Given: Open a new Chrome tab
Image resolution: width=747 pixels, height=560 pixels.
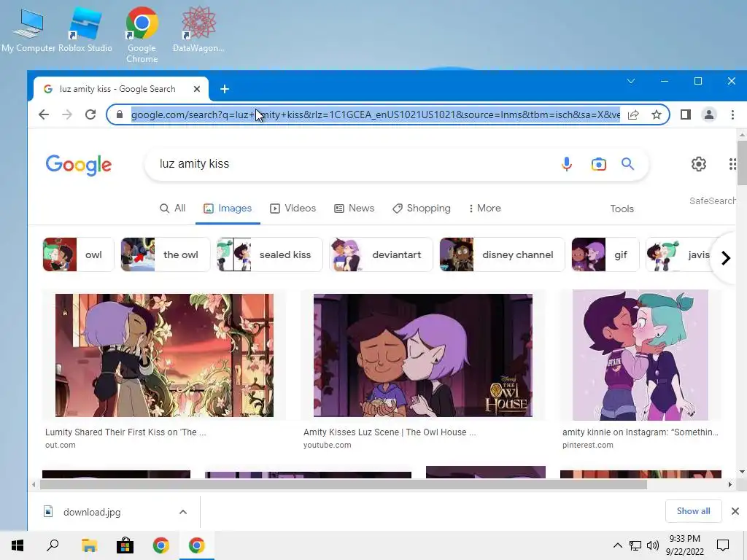Looking at the screenshot, I should point(225,89).
